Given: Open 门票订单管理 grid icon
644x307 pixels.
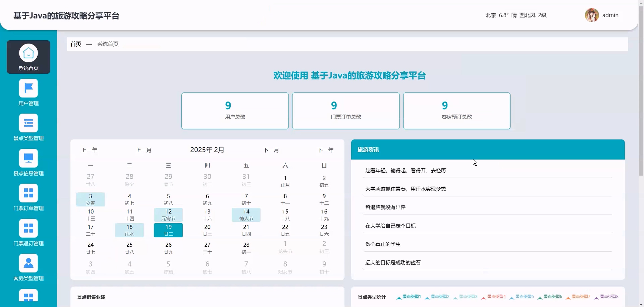Looking at the screenshot, I should point(28,193).
